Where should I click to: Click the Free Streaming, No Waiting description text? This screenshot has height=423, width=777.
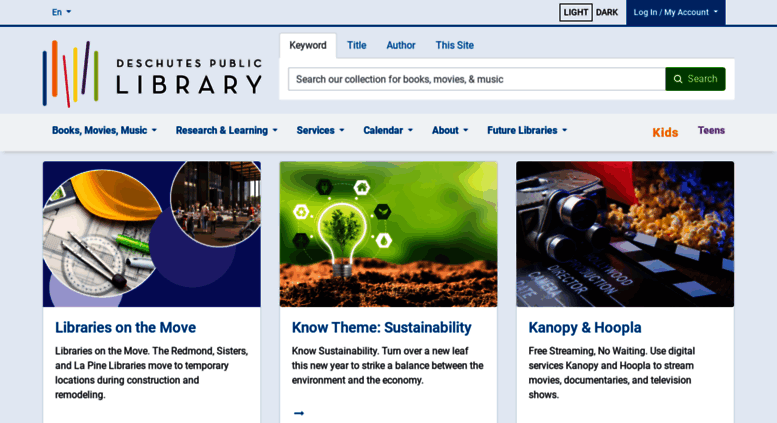point(612,373)
